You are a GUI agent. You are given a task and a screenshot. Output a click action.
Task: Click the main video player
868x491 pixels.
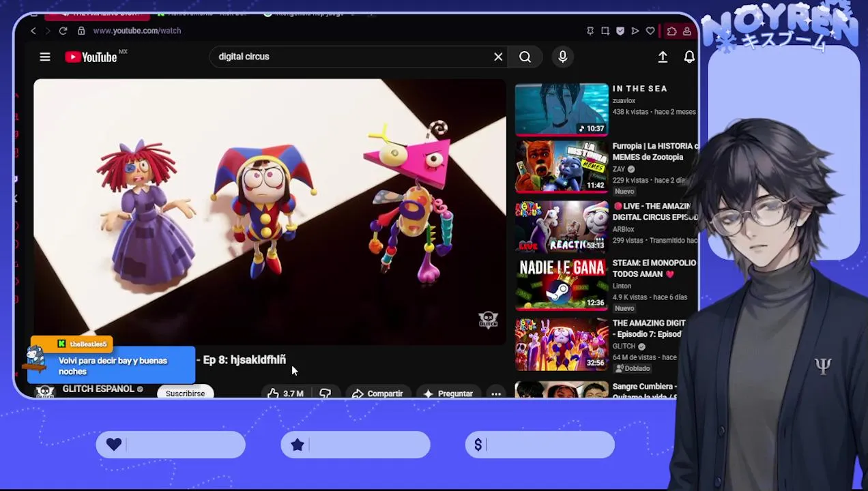[270, 211]
